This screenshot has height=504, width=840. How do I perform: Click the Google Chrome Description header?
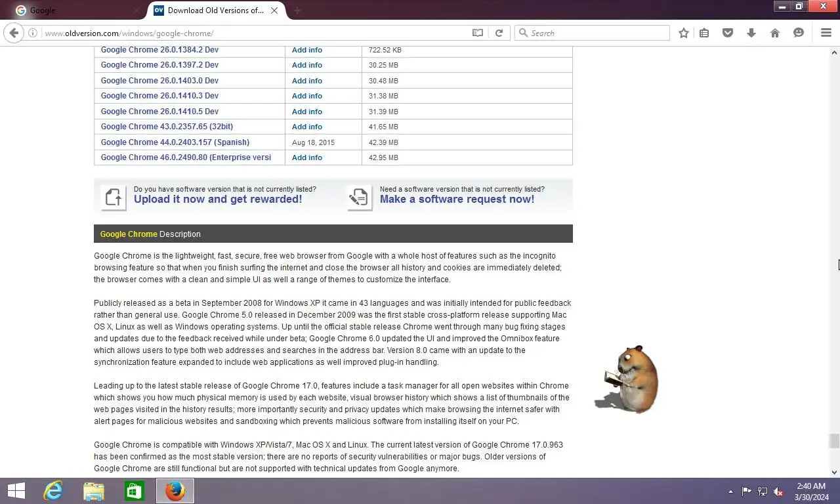click(x=333, y=234)
